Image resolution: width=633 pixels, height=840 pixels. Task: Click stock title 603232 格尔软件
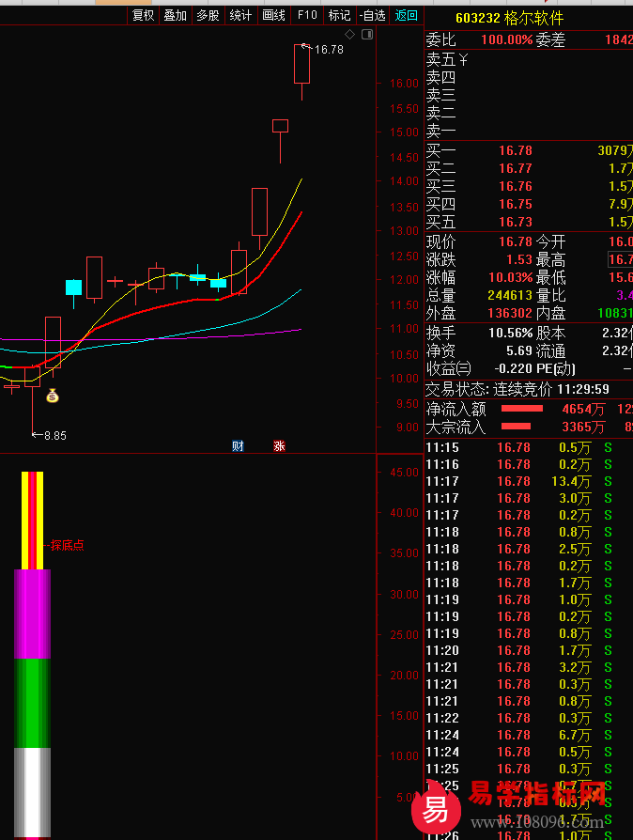point(509,19)
